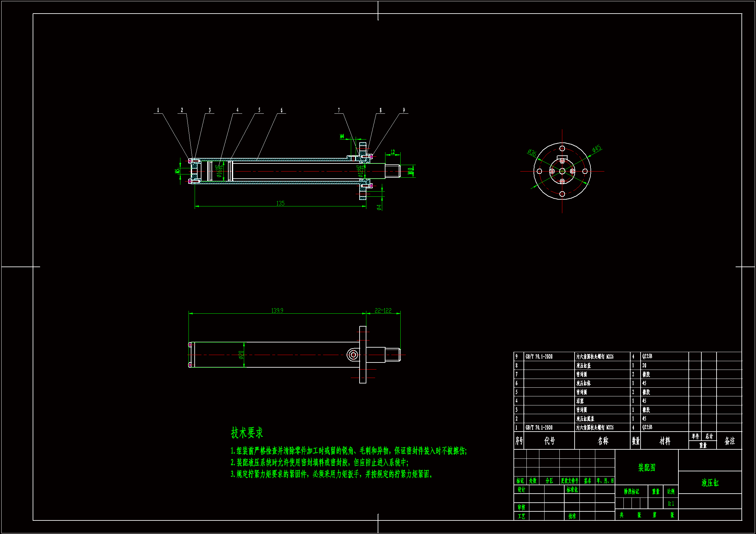Click the 材料 column header
756x534 pixels.
pyautogui.click(x=664, y=441)
